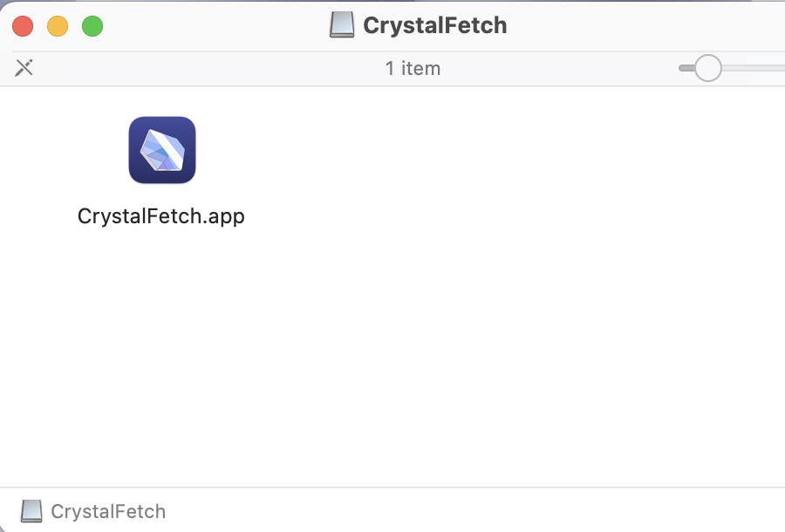This screenshot has height=532, width=785.
Task: Click the crossed-pencil markup toolbar icon
Action: (x=24, y=67)
